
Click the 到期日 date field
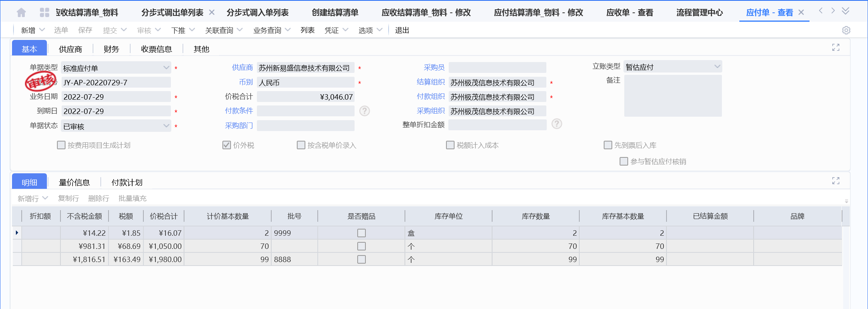(x=116, y=111)
